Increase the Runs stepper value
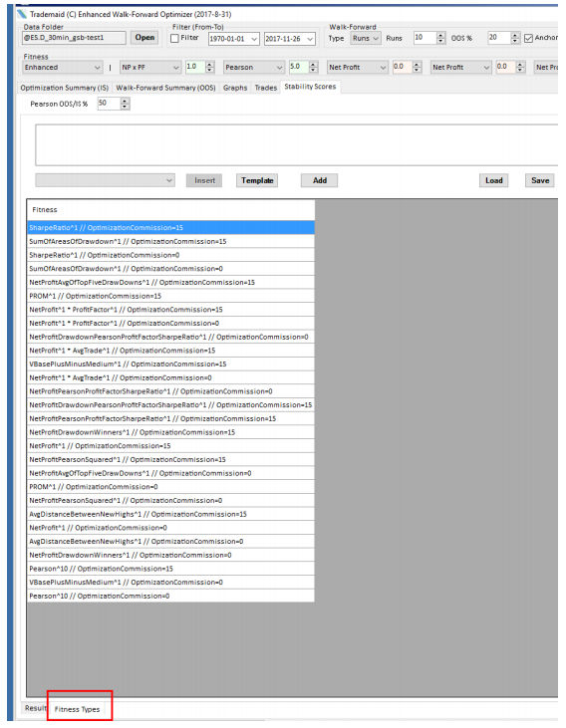 (441, 35)
